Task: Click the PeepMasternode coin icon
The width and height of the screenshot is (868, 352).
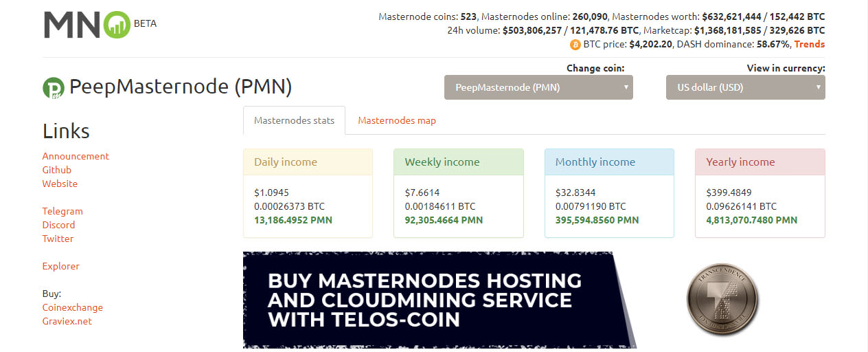Action: coord(53,88)
